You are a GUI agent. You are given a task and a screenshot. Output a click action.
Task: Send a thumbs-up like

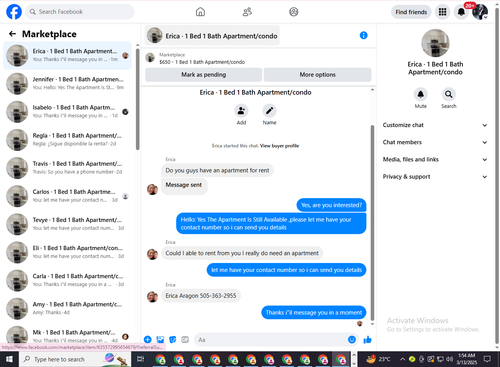coord(368,339)
